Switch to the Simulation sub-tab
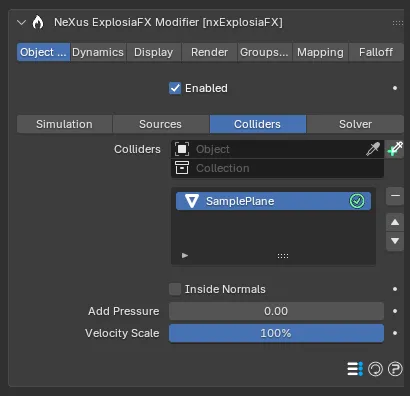 [x=64, y=124]
